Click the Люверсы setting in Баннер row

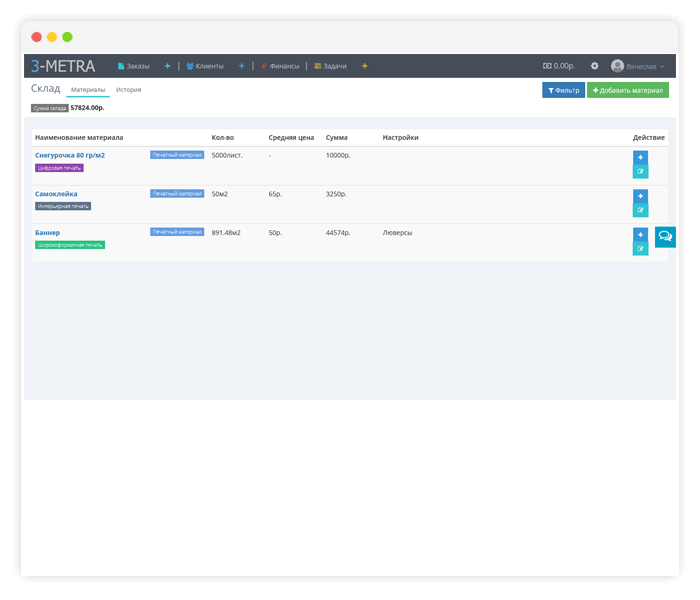coord(397,233)
